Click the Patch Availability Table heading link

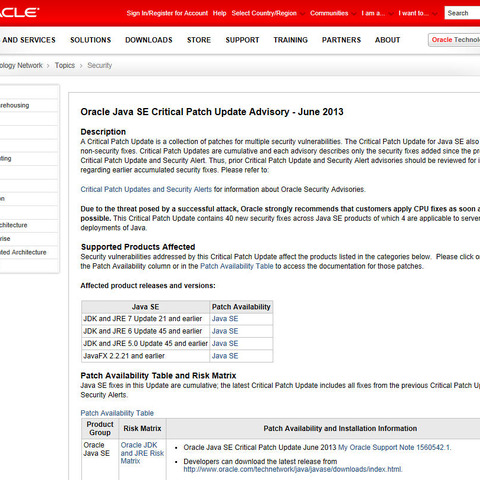click(x=117, y=413)
